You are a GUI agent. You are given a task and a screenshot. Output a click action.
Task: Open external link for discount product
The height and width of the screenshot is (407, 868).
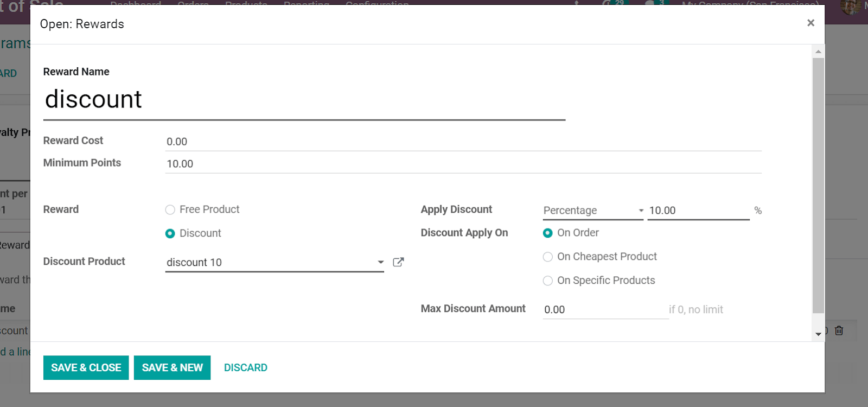pyautogui.click(x=398, y=262)
